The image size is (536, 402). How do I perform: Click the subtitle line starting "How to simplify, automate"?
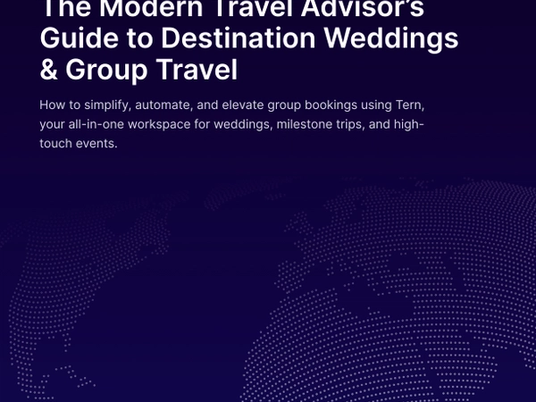[232, 105]
